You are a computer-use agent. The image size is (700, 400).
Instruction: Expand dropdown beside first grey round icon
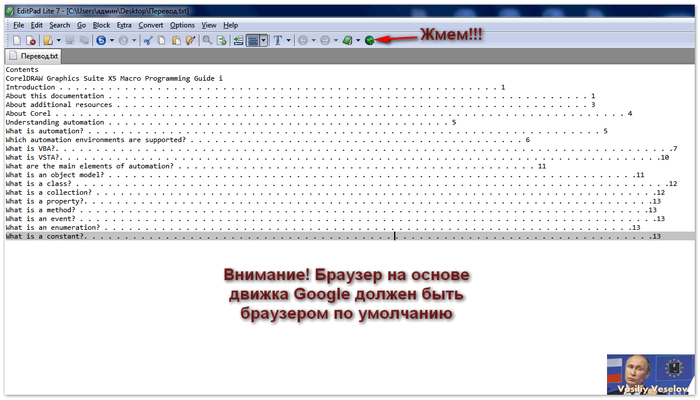[x=313, y=41]
